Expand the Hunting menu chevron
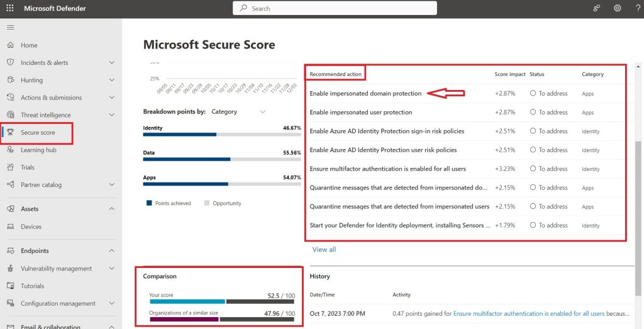644x329 pixels. pyautogui.click(x=112, y=80)
